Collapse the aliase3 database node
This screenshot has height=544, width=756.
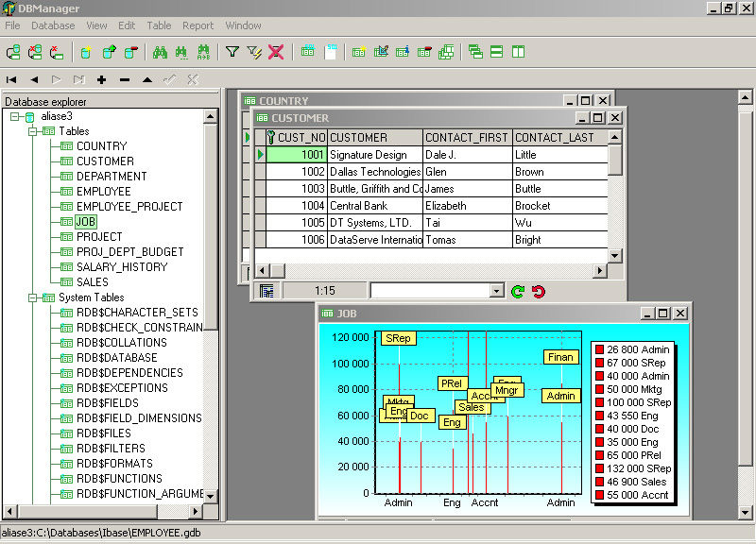(x=15, y=116)
